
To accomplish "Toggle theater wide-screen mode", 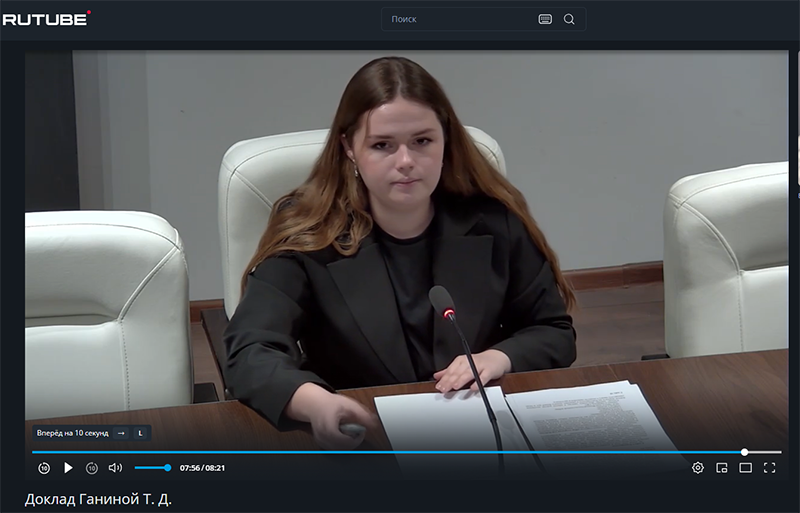I will pyautogui.click(x=746, y=468).
